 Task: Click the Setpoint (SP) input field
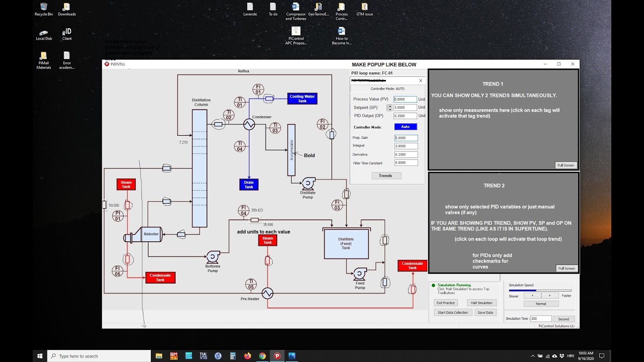click(406, 108)
